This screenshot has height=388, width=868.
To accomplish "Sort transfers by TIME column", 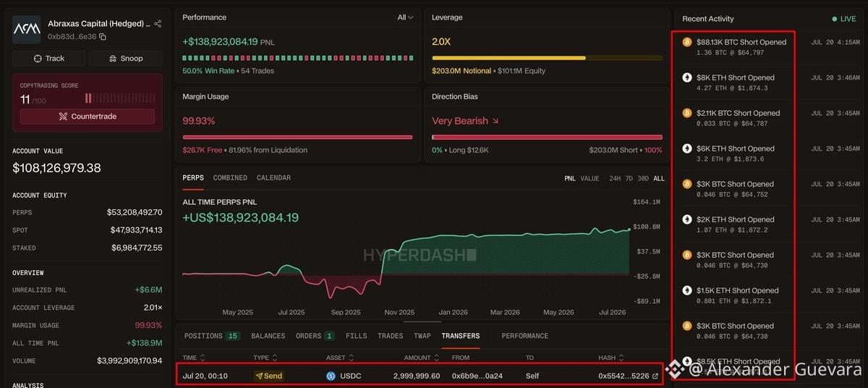I will click(194, 358).
